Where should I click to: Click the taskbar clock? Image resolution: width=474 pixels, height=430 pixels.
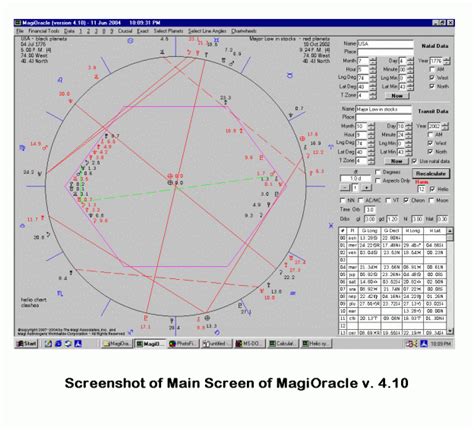(441, 343)
